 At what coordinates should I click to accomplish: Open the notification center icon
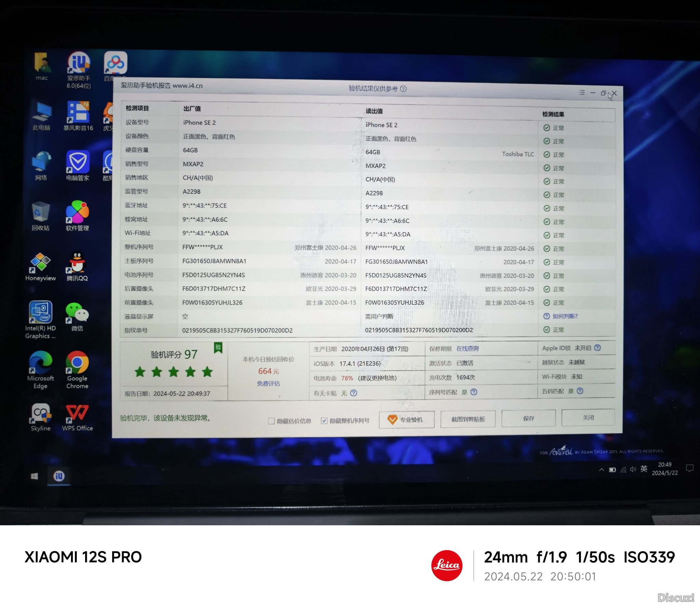pos(690,468)
